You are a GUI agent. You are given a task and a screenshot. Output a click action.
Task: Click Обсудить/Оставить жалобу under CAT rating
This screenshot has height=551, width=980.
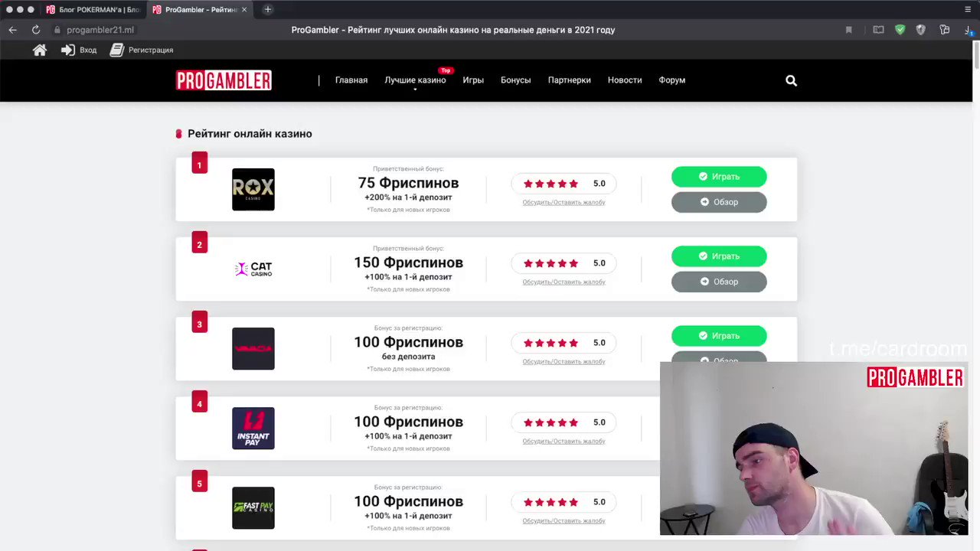point(564,282)
